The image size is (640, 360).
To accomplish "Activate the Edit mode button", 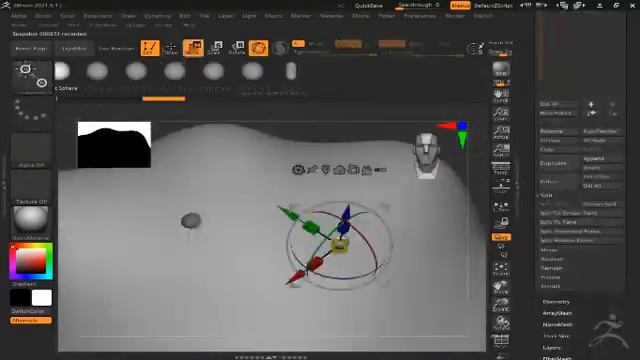I will click(x=150, y=48).
